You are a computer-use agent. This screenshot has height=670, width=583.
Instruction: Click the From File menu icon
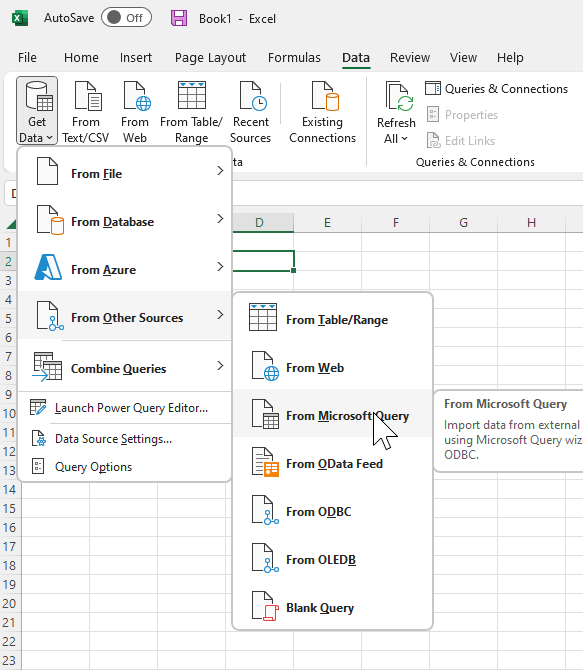tap(47, 171)
